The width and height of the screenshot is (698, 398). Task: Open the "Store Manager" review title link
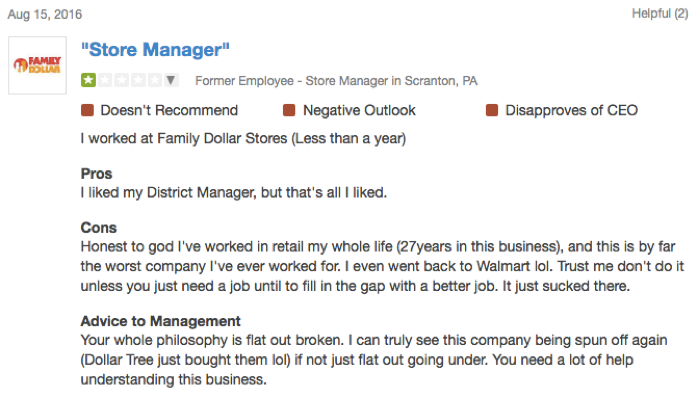click(155, 49)
